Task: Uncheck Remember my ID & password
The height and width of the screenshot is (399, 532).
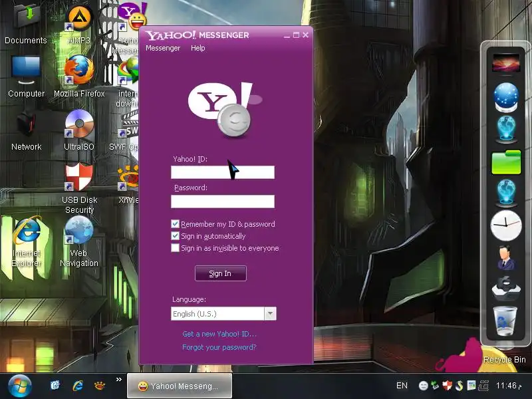Action: tap(175, 224)
